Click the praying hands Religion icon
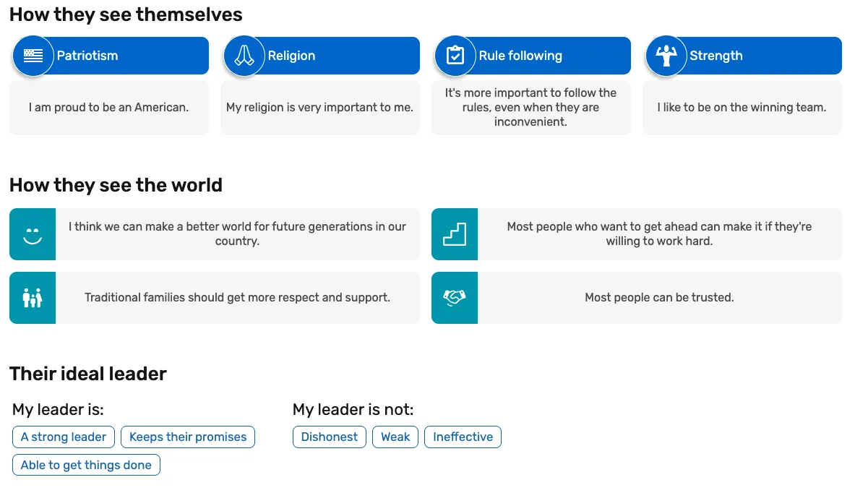The image size is (868, 493). click(x=244, y=56)
